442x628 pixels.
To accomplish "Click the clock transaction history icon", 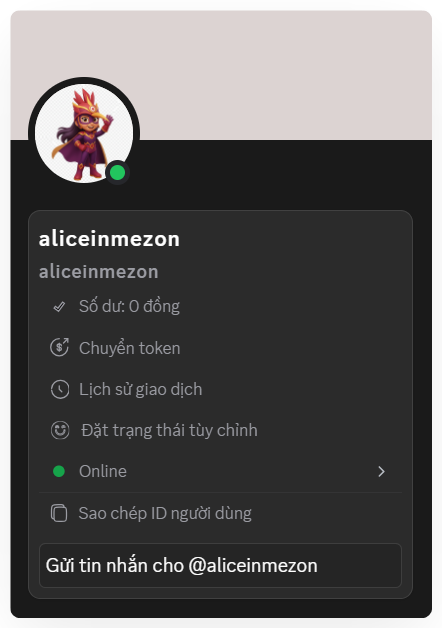I will point(60,389).
